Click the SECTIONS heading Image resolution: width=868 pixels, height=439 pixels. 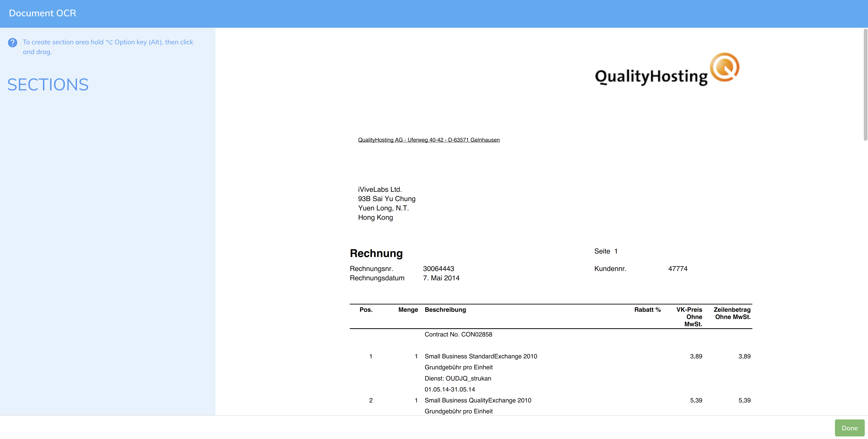(48, 85)
